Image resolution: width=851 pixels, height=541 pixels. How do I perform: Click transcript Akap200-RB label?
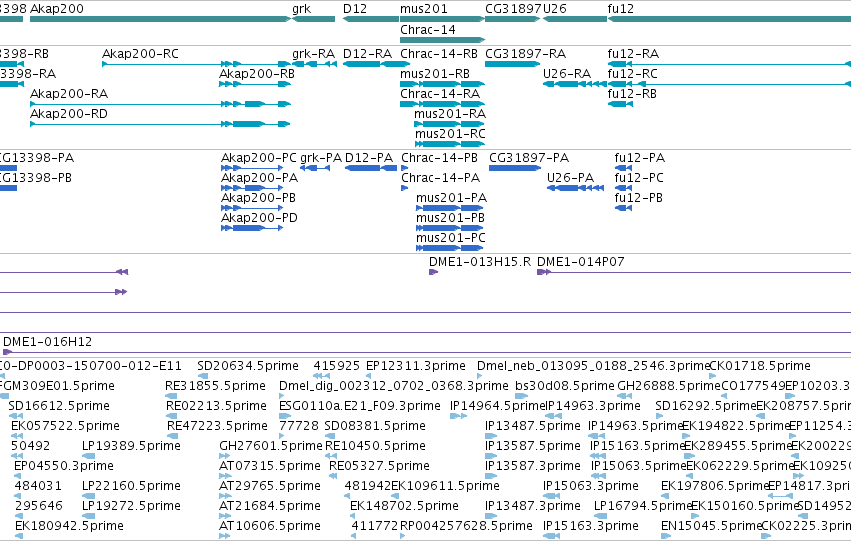[257, 74]
